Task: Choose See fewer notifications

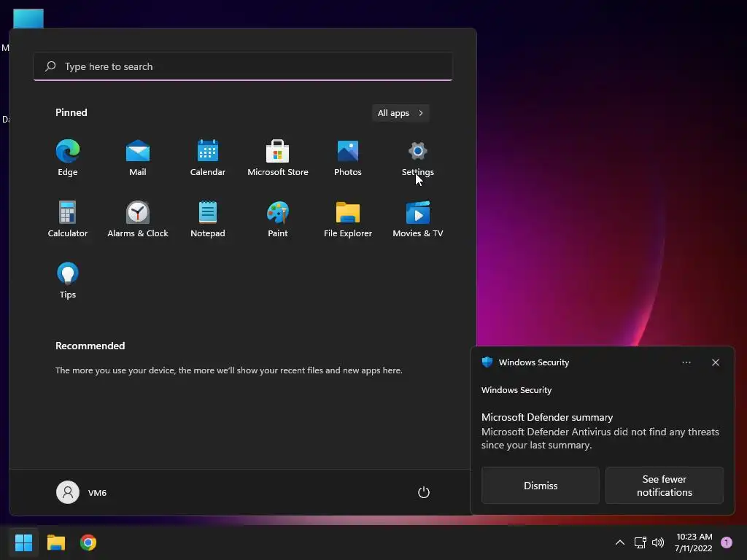Action: (664, 485)
